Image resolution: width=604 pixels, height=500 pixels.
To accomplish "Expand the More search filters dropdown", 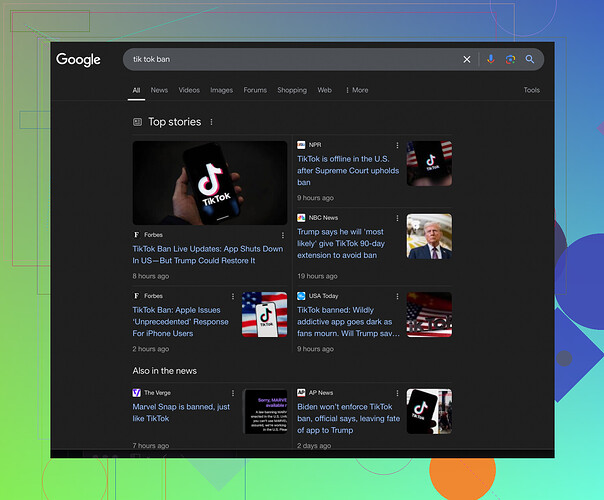I will (x=357, y=90).
